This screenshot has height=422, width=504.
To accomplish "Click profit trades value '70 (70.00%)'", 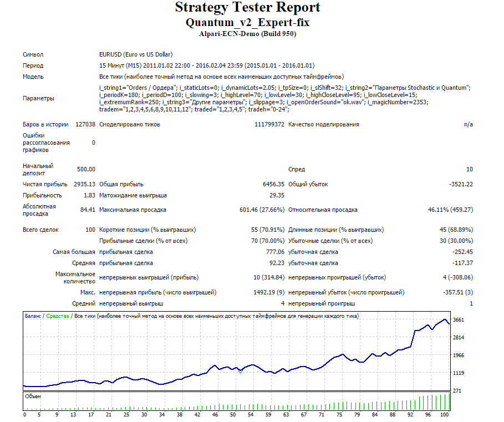I will 268,241.
